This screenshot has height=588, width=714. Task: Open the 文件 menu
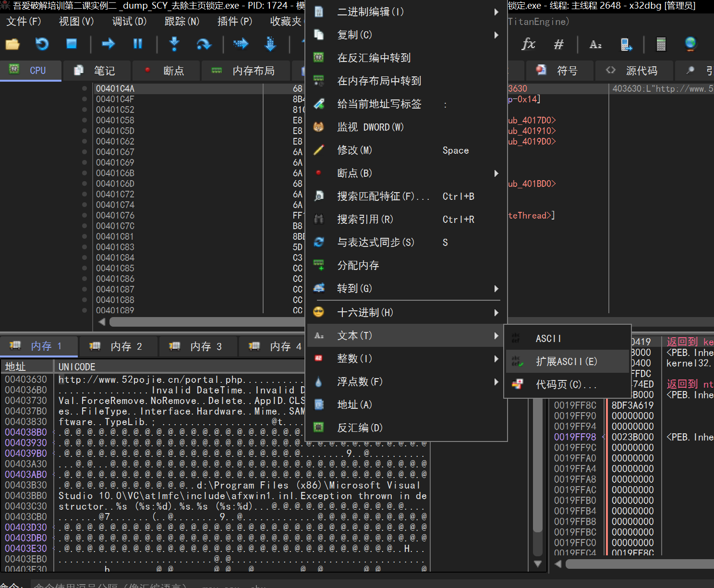tap(24, 22)
